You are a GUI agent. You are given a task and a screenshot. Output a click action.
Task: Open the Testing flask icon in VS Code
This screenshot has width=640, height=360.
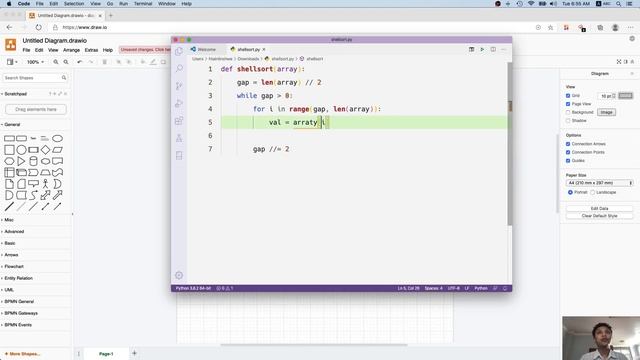coord(179,138)
